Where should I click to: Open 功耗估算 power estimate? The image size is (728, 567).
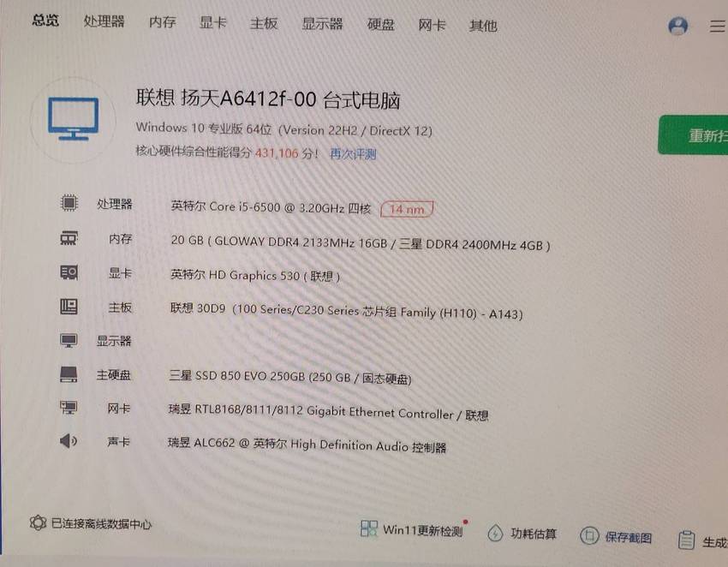coord(522,534)
